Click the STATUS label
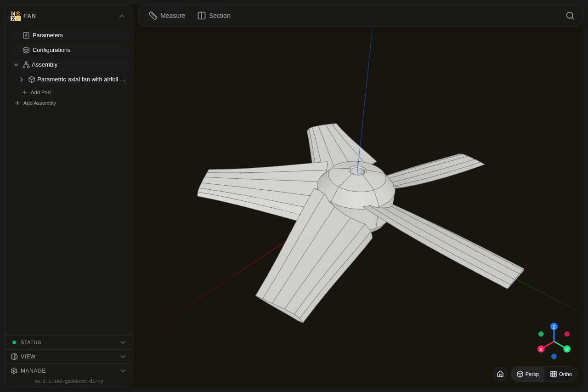Viewport: 588px width, 392px height. coord(31,342)
